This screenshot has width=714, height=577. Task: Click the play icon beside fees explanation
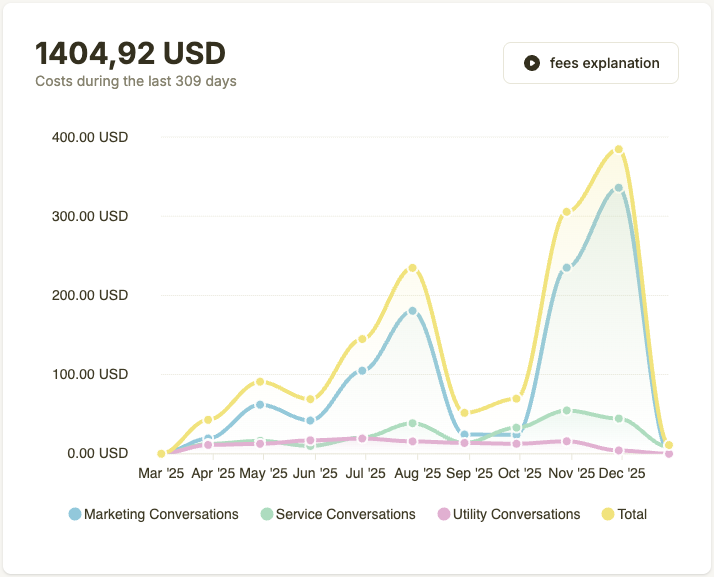pyautogui.click(x=532, y=63)
